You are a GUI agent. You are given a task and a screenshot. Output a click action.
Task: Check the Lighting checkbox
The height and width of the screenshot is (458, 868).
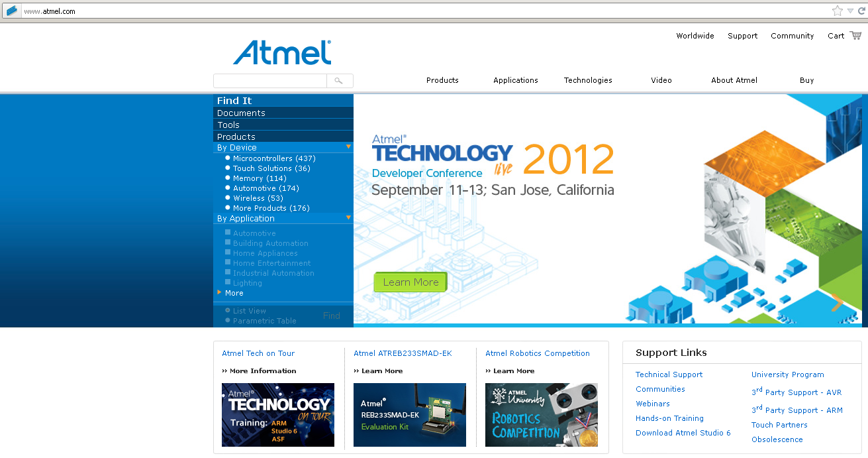pos(228,282)
